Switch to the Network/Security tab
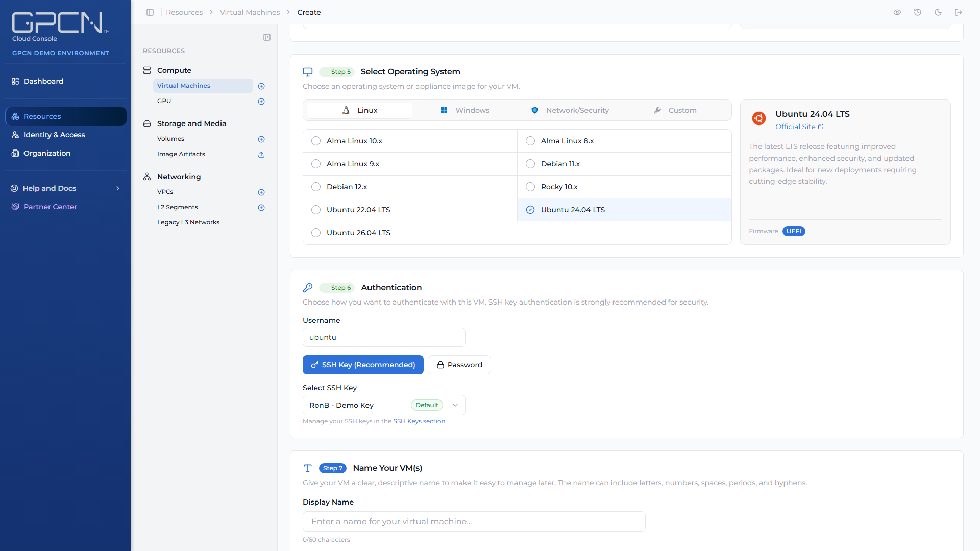 (570, 110)
